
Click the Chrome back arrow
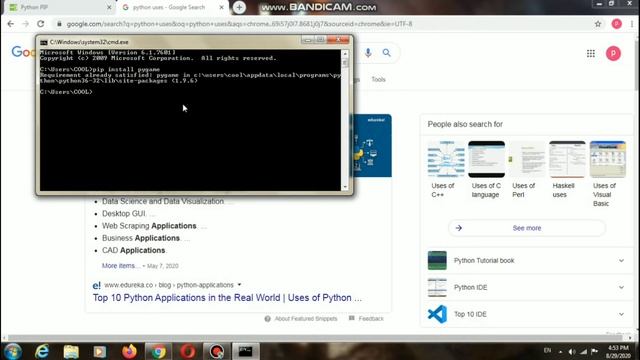coord(11,24)
